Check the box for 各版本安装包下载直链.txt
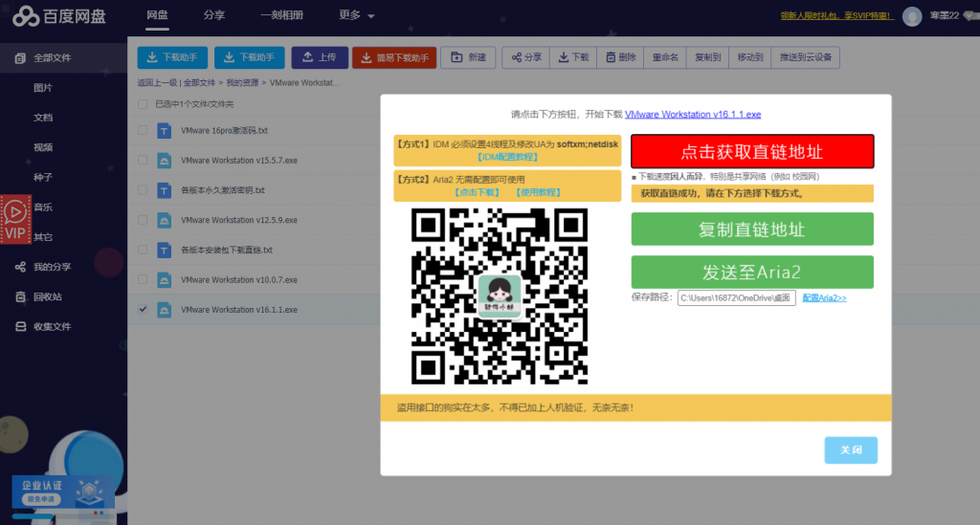The height and width of the screenshot is (525, 980). pos(143,251)
